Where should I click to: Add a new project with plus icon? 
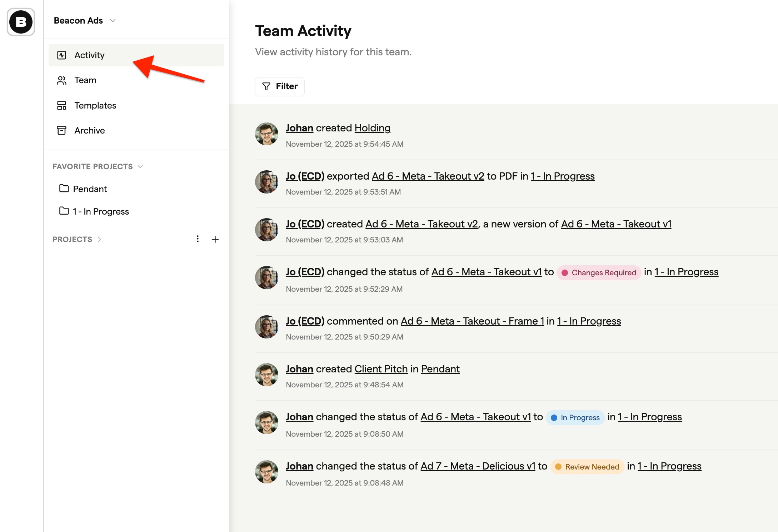[x=215, y=239]
